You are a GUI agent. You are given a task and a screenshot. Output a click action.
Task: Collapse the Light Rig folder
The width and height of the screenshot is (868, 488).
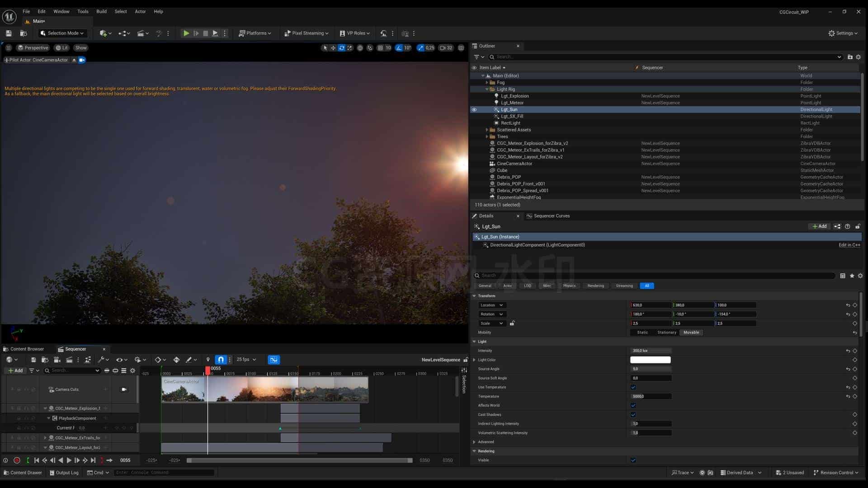point(487,89)
